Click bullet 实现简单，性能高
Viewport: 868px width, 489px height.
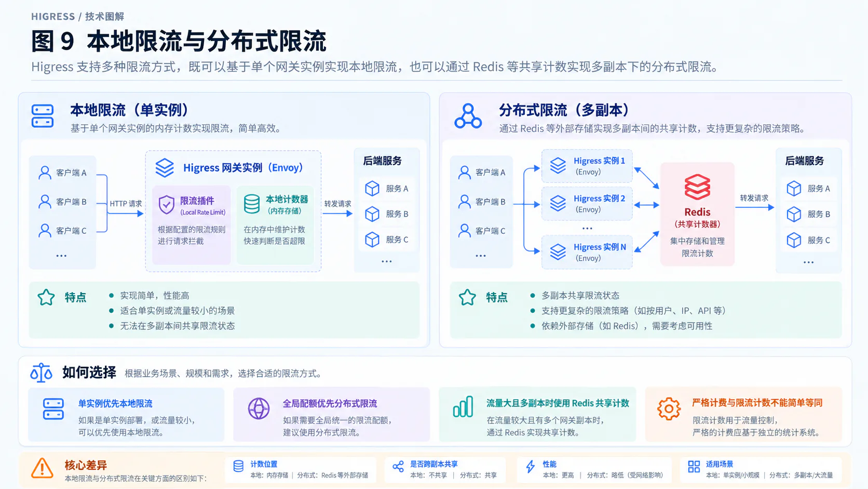[x=155, y=296]
